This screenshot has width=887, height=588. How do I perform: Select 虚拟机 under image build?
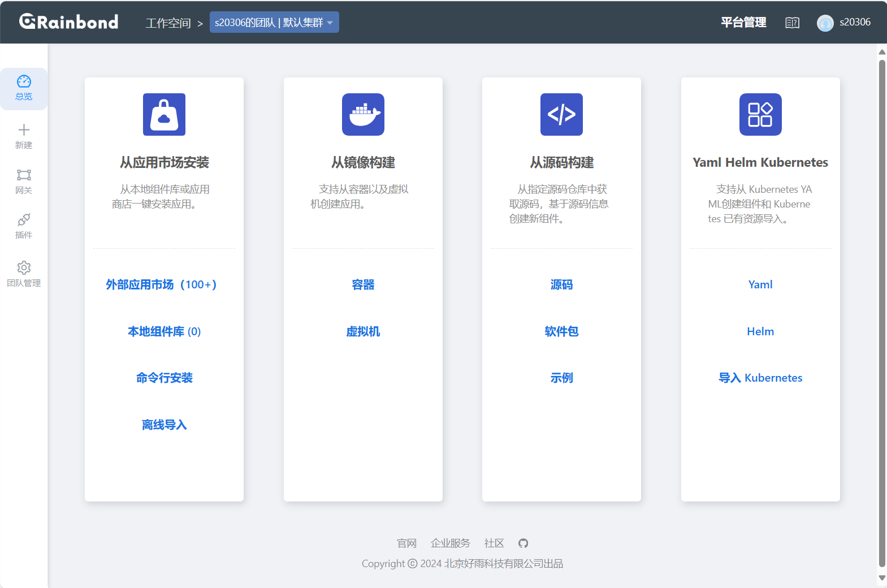pos(363,331)
